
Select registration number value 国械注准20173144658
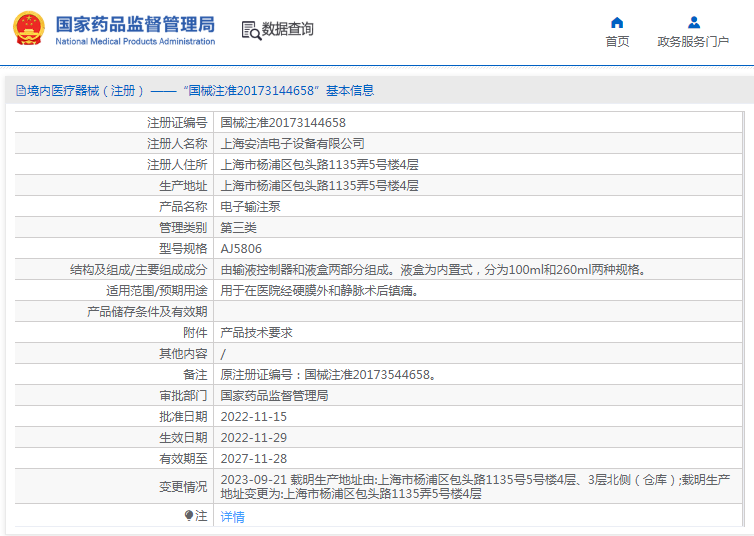[x=283, y=123]
